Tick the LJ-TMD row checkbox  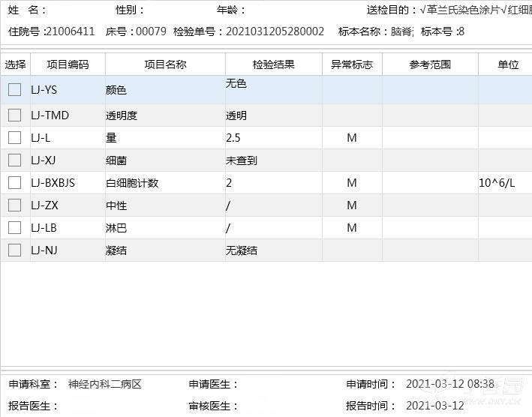coord(14,115)
